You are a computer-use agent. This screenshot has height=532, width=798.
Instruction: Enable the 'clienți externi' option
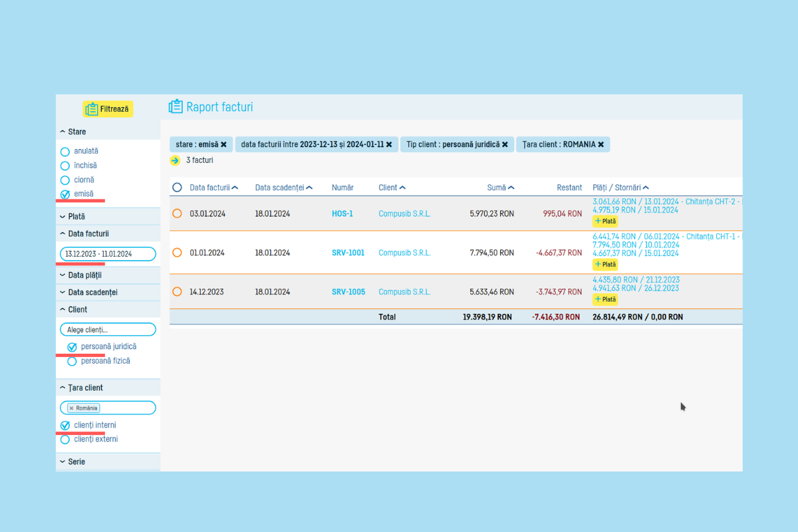point(65,440)
